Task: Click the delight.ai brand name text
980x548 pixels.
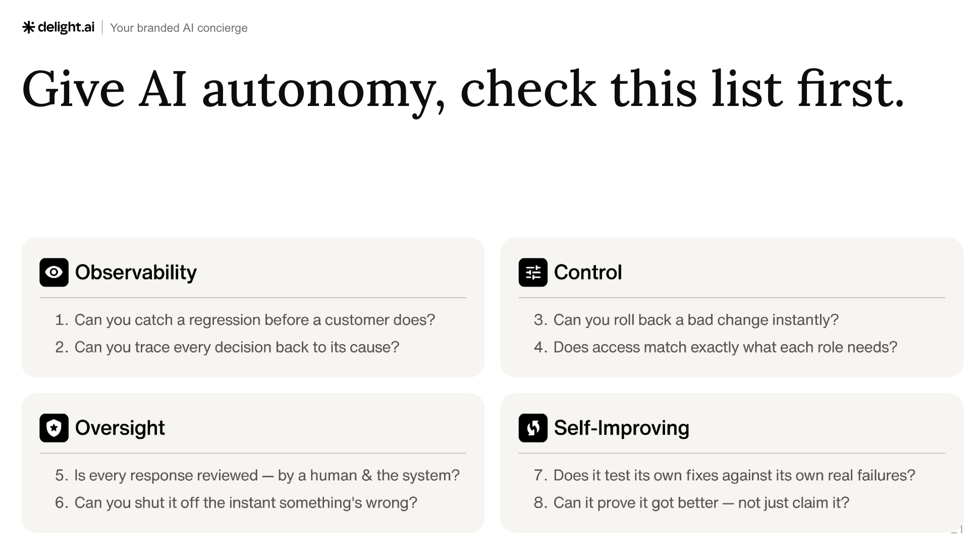Action: click(66, 27)
